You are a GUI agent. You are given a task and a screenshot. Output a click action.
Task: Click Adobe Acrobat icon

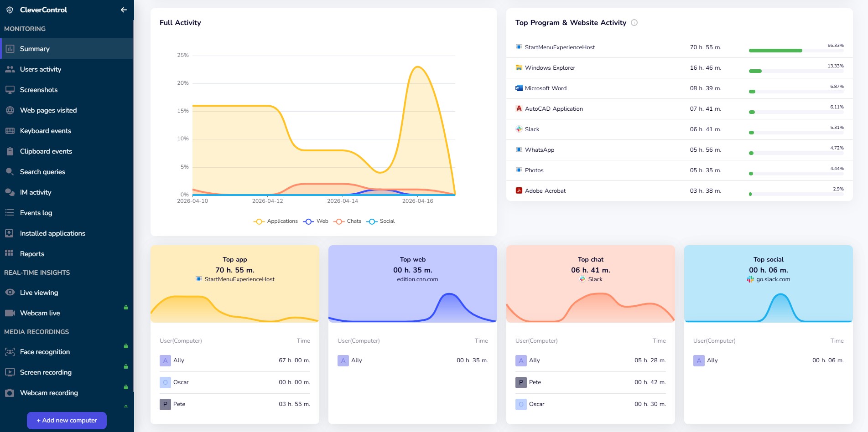point(519,190)
